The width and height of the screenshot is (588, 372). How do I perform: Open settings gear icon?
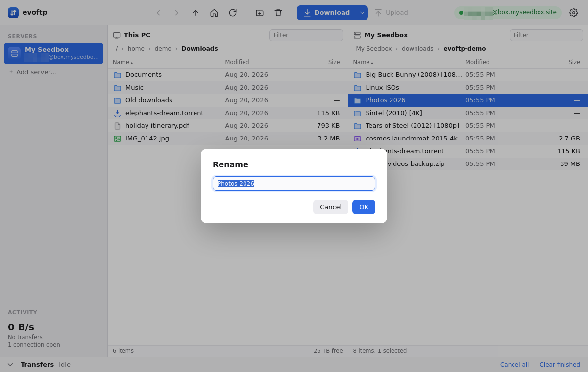coord(574,13)
